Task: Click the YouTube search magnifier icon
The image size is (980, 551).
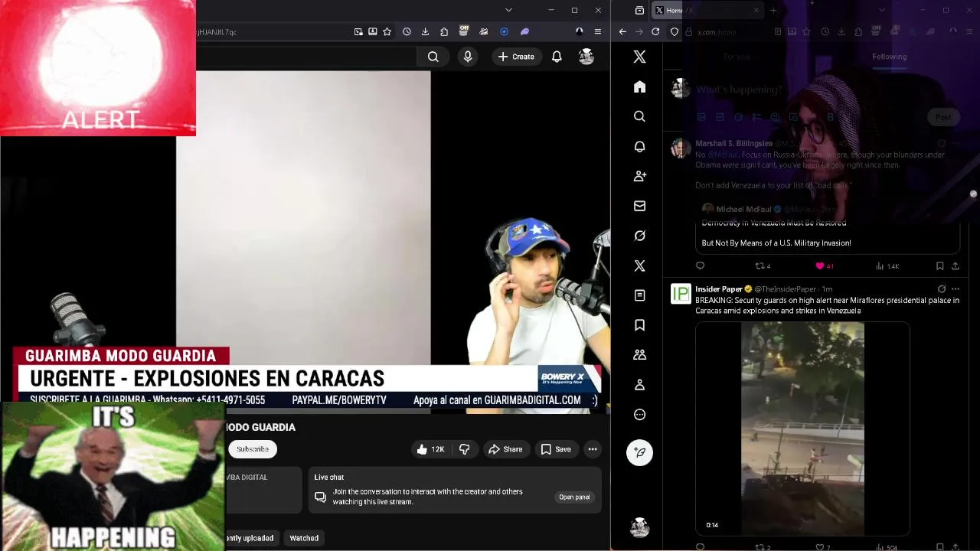Action: tap(433, 57)
